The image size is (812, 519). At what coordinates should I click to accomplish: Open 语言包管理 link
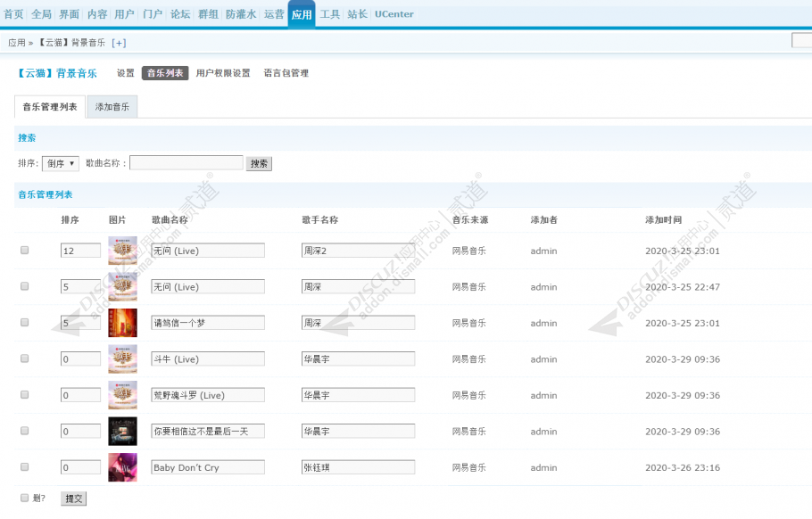click(286, 73)
